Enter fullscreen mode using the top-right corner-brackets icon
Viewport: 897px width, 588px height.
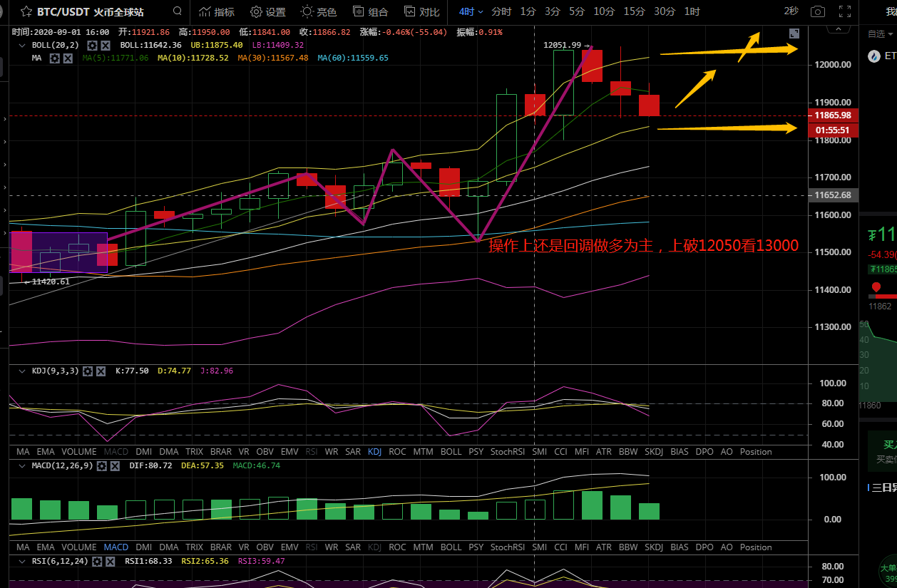tap(845, 11)
